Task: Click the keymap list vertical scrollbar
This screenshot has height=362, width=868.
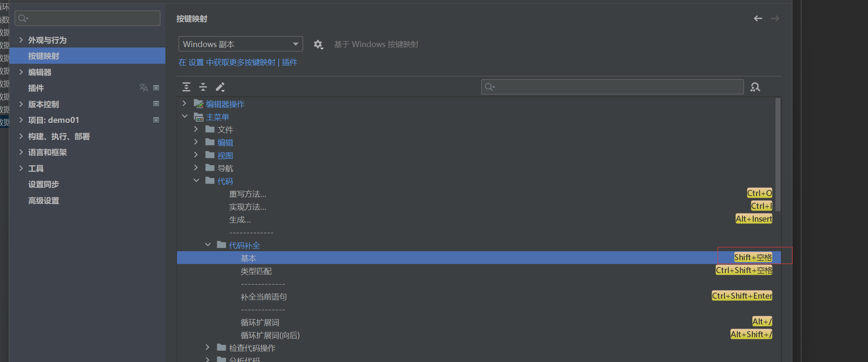Action: click(x=778, y=155)
